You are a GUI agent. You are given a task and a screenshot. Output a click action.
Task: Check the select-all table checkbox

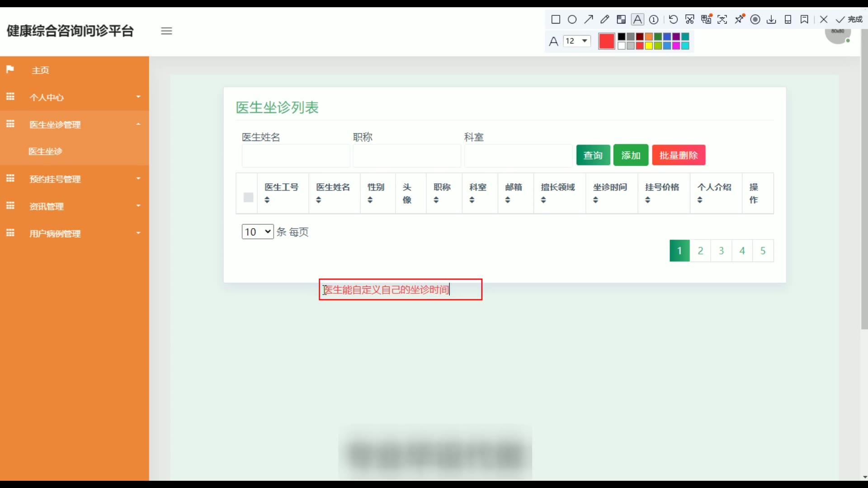click(248, 197)
